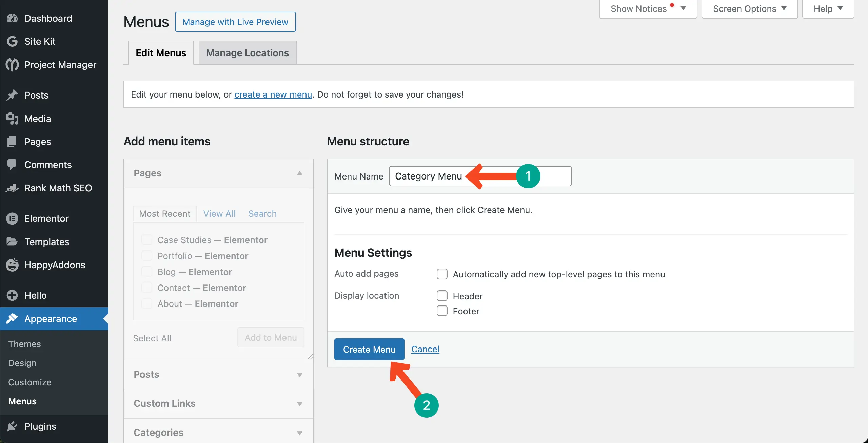Click the Media library icon
This screenshot has width=868, height=443.
click(12, 119)
